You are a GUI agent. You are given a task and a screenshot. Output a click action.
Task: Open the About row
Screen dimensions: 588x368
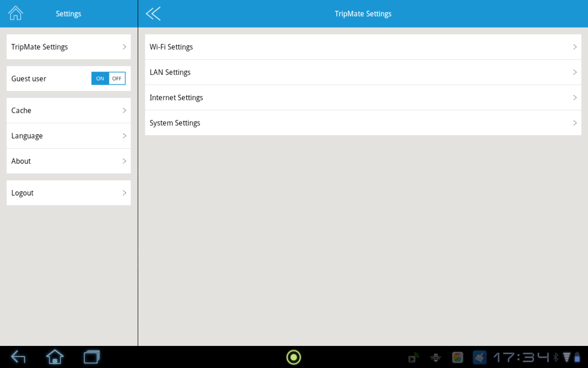(69, 161)
